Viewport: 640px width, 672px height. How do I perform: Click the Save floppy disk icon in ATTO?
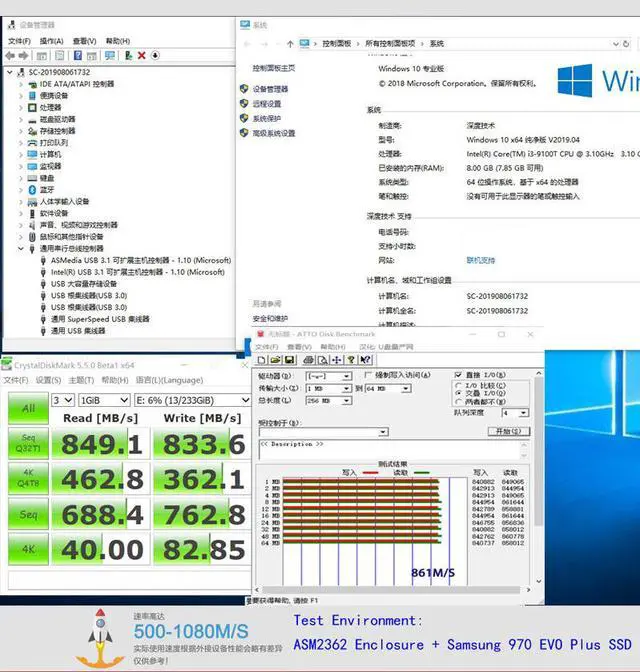pos(289,360)
